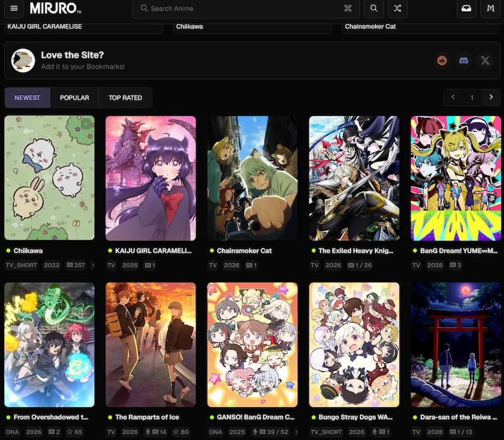Screen dimensions: 504x440
Task: Open the hamburger menu
Action: (x=14, y=8)
